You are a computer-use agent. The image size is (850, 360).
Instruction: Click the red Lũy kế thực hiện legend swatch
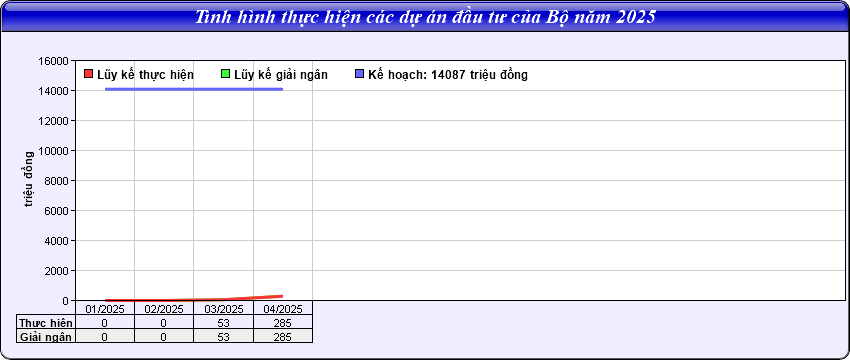click(x=89, y=74)
